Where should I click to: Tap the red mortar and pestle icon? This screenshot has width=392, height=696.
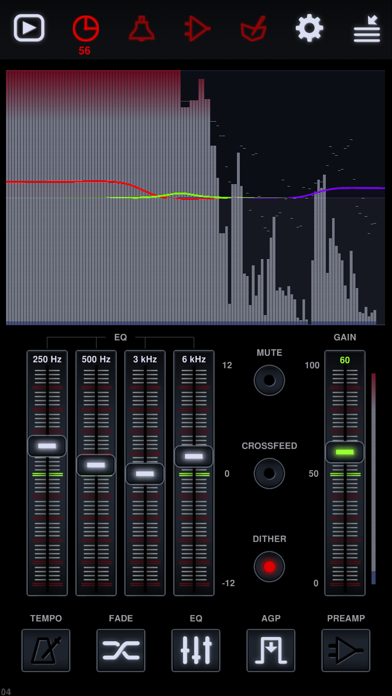(x=253, y=29)
